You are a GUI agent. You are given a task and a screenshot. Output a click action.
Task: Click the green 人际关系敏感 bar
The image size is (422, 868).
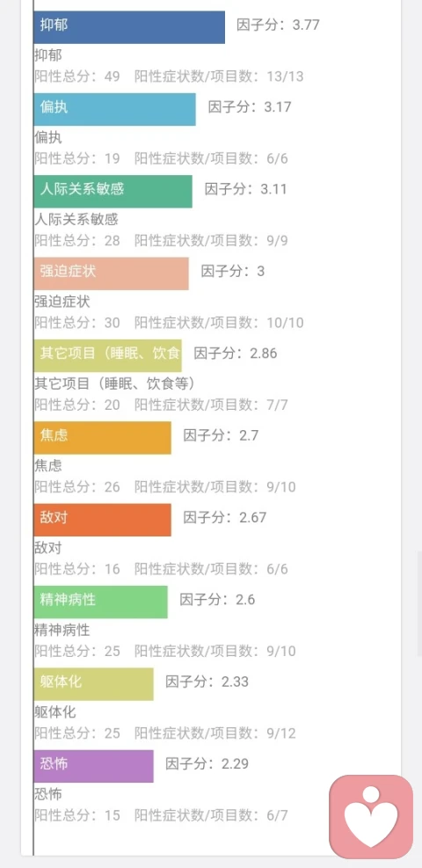113,192
